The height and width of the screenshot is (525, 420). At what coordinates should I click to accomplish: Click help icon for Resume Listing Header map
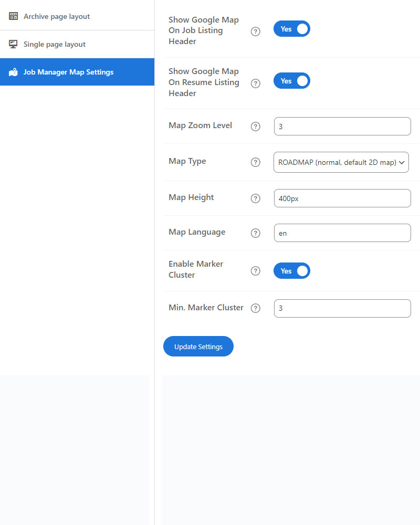[x=256, y=83]
